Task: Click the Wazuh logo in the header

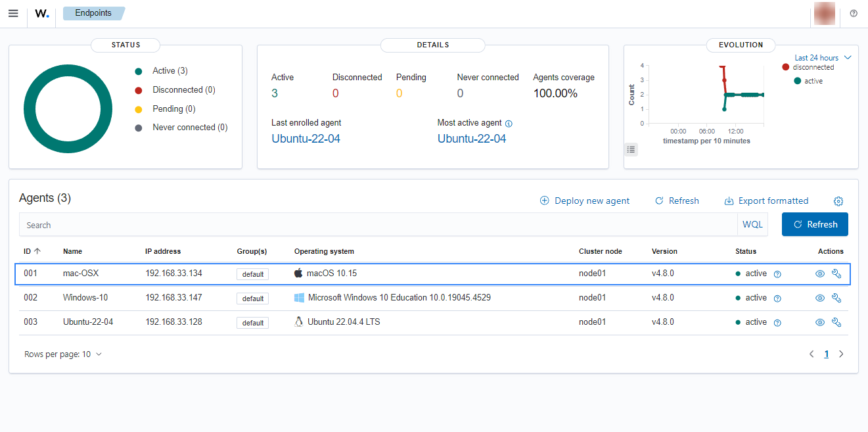Action: [x=41, y=14]
